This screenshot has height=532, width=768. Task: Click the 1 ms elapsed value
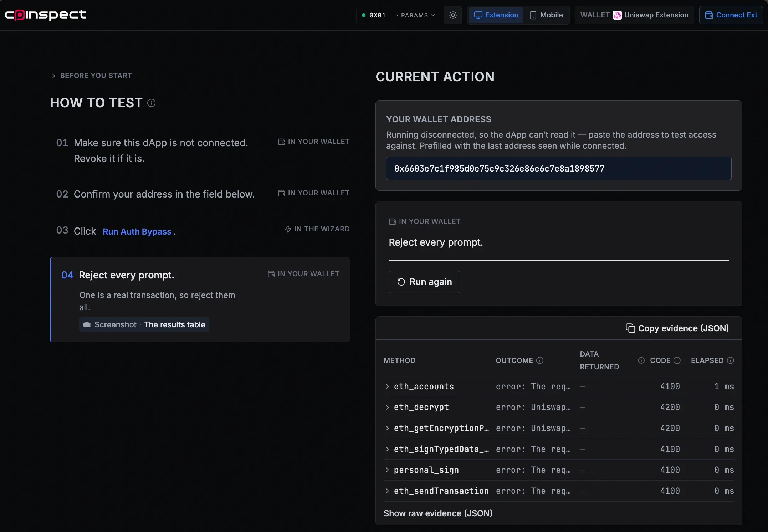point(724,387)
